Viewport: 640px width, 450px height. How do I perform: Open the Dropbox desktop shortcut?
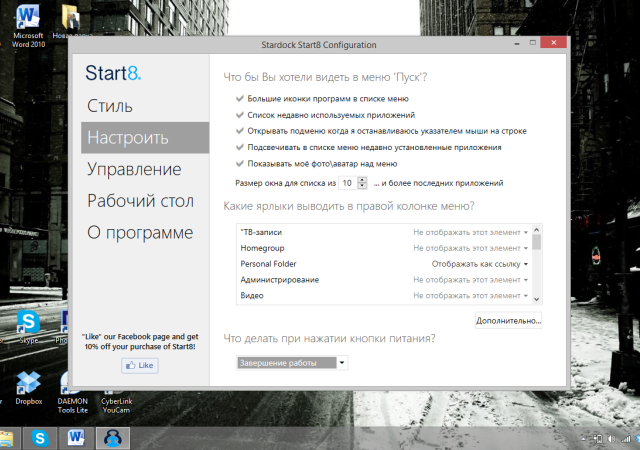point(29,388)
